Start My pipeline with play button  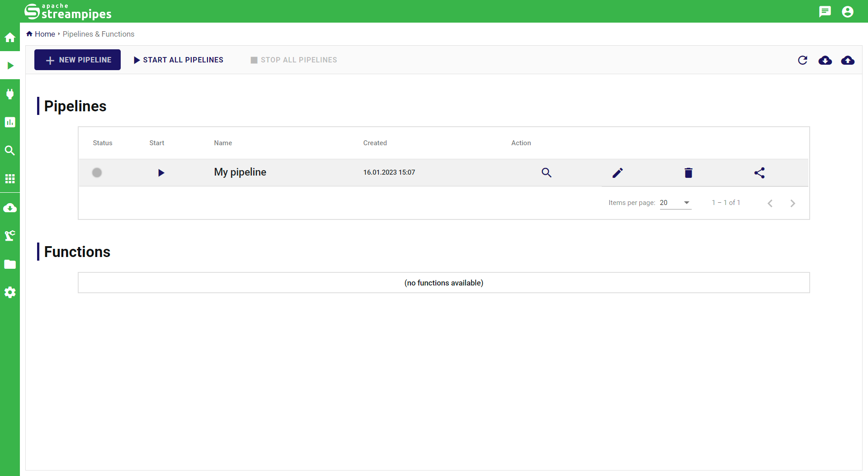[161, 173]
